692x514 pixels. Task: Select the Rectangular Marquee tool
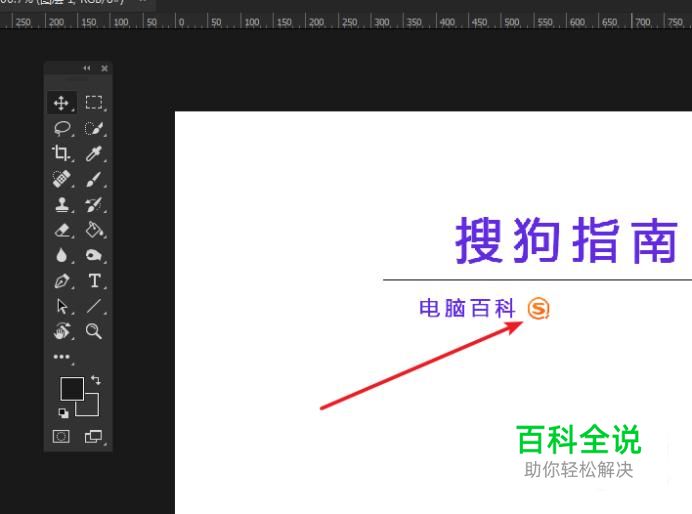(94, 103)
